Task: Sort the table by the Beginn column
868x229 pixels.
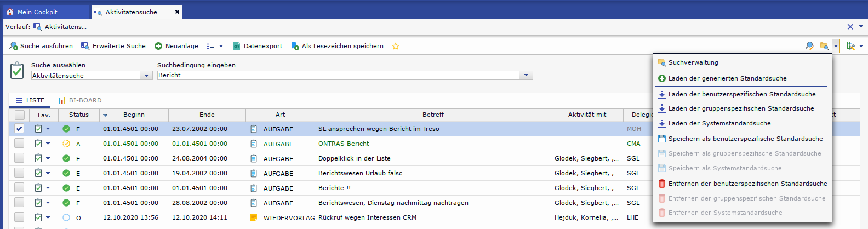Action: point(134,115)
